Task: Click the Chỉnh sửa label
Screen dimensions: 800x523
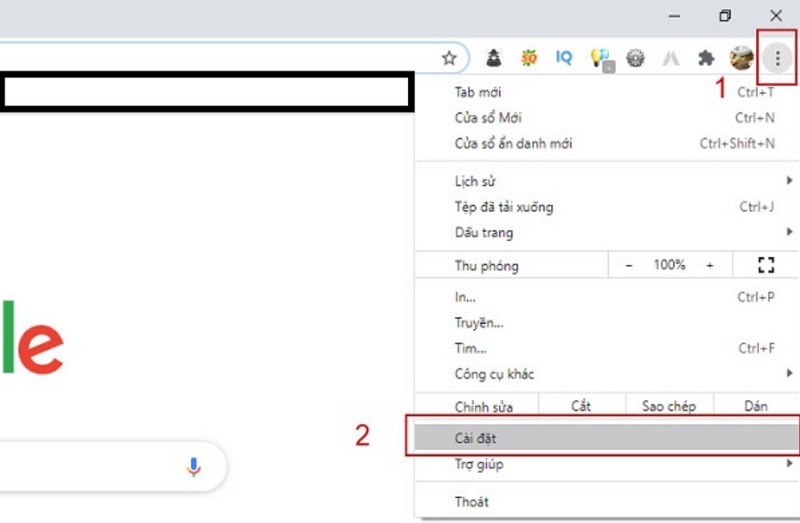Action: coord(484,407)
